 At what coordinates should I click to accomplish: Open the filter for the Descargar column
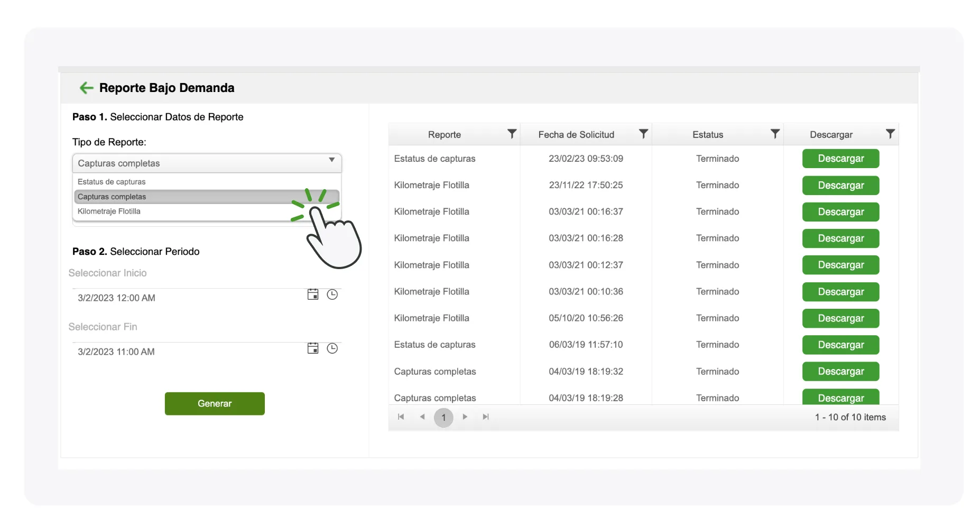tap(890, 134)
